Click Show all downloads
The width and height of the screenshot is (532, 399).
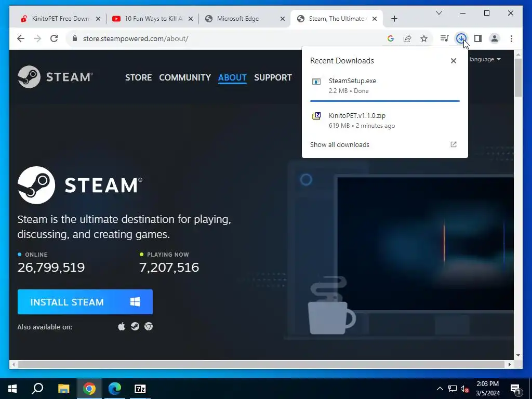click(x=340, y=144)
